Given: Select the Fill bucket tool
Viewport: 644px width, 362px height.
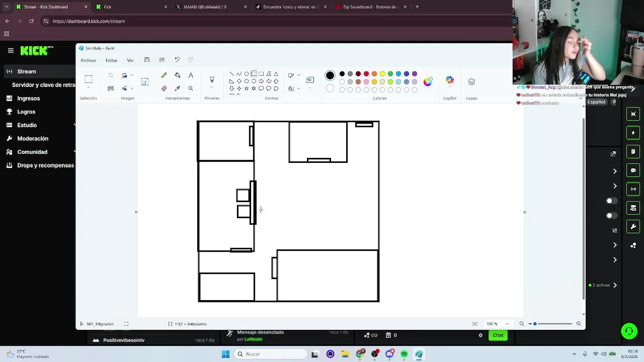Looking at the screenshot, I should pos(177,75).
